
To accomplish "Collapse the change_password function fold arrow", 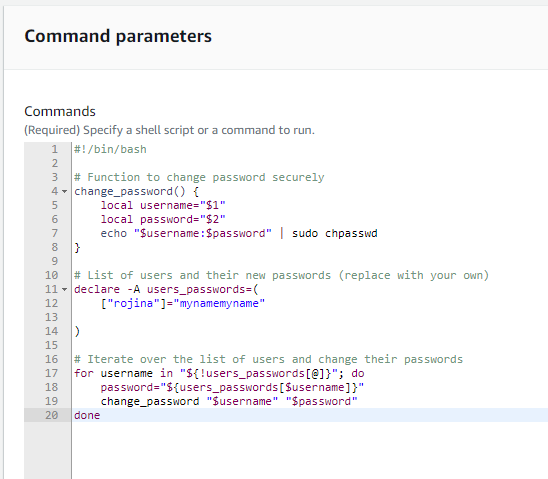I will pos(64,191).
